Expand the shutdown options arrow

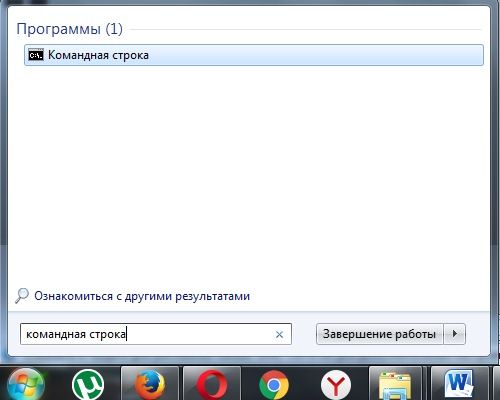click(x=454, y=334)
